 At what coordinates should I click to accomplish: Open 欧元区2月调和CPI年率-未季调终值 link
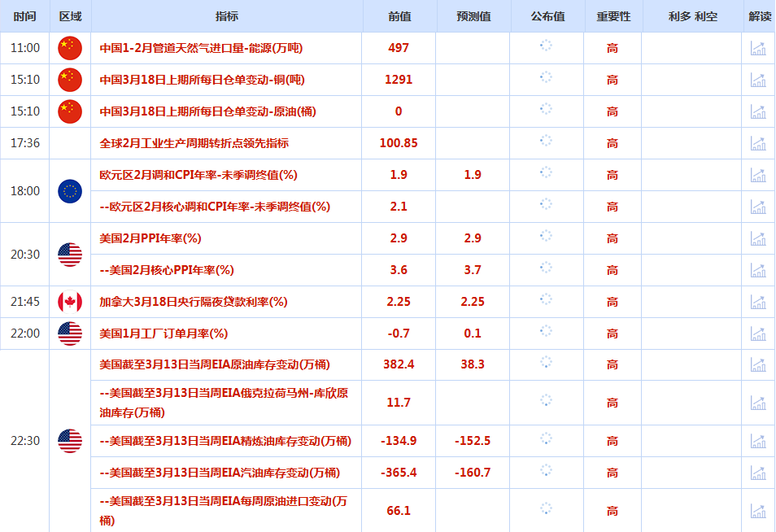click(198, 175)
